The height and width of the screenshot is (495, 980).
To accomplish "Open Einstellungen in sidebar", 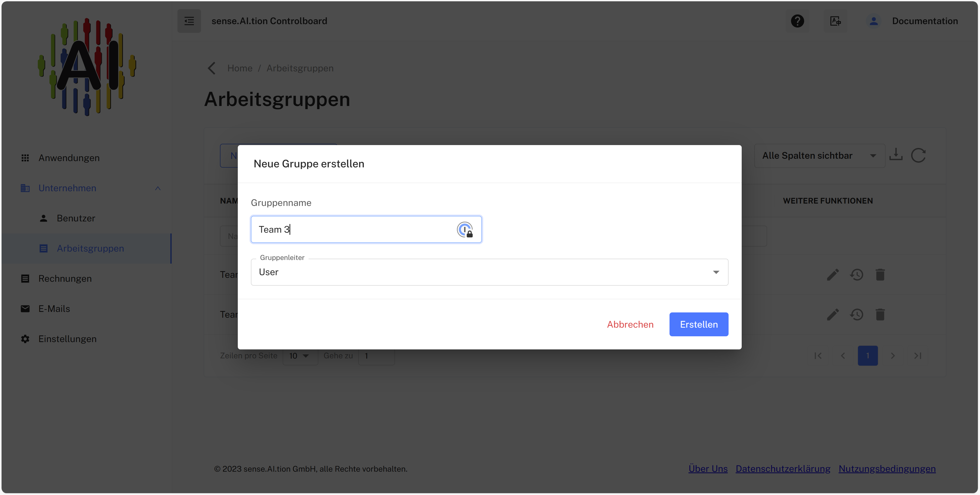I will [86, 339].
